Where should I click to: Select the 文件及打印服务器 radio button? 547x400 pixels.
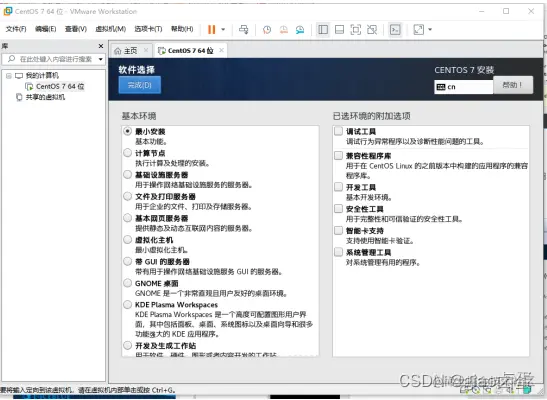pyautogui.click(x=128, y=196)
